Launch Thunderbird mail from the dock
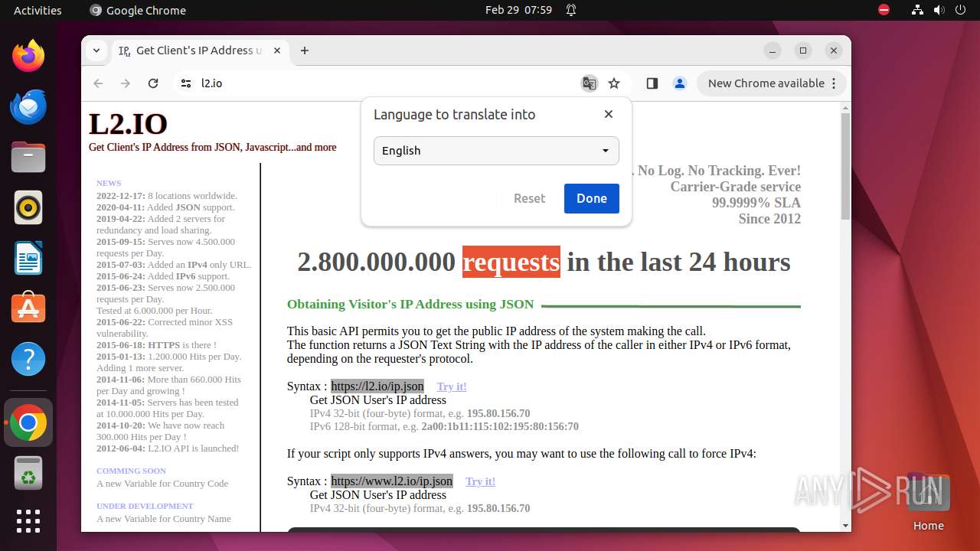The width and height of the screenshot is (980, 551). coord(28,106)
